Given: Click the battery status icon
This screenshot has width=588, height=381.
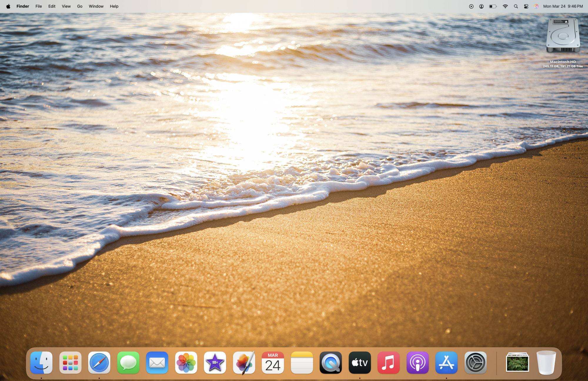Looking at the screenshot, I should pos(493,6).
